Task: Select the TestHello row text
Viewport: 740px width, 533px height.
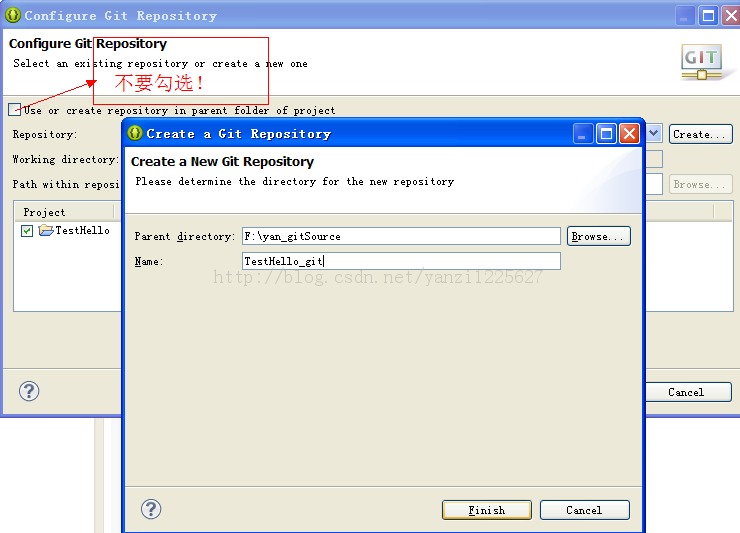Action: 83,230
